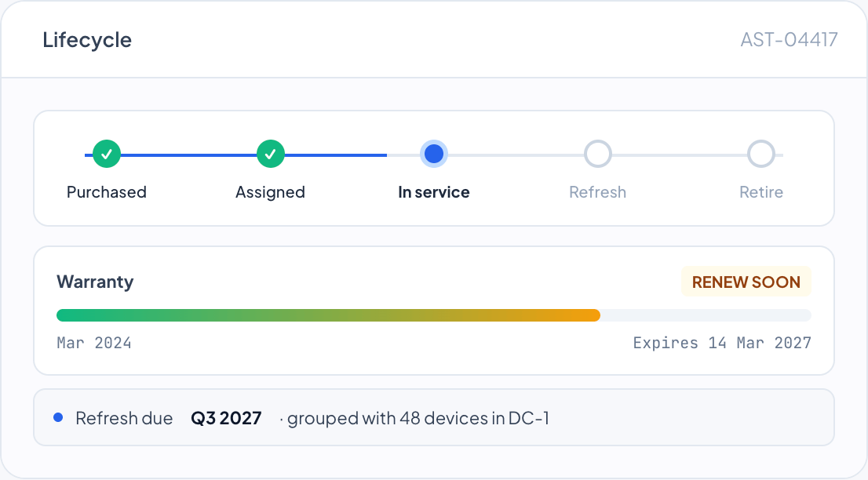Click the Retire step empty circle
The width and height of the screenshot is (868, 480).
[x=761, y=154]
